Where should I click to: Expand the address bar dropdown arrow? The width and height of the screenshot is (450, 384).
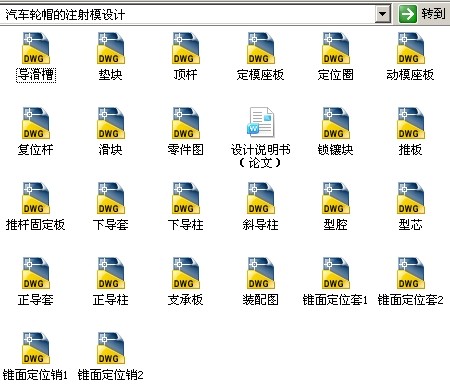click(383, 14)
